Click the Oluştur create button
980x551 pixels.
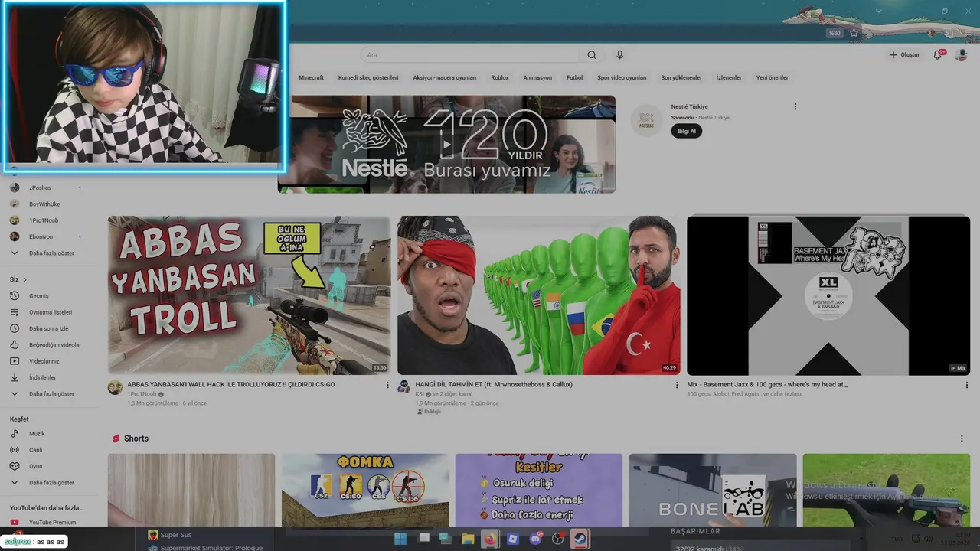(904, 55)
